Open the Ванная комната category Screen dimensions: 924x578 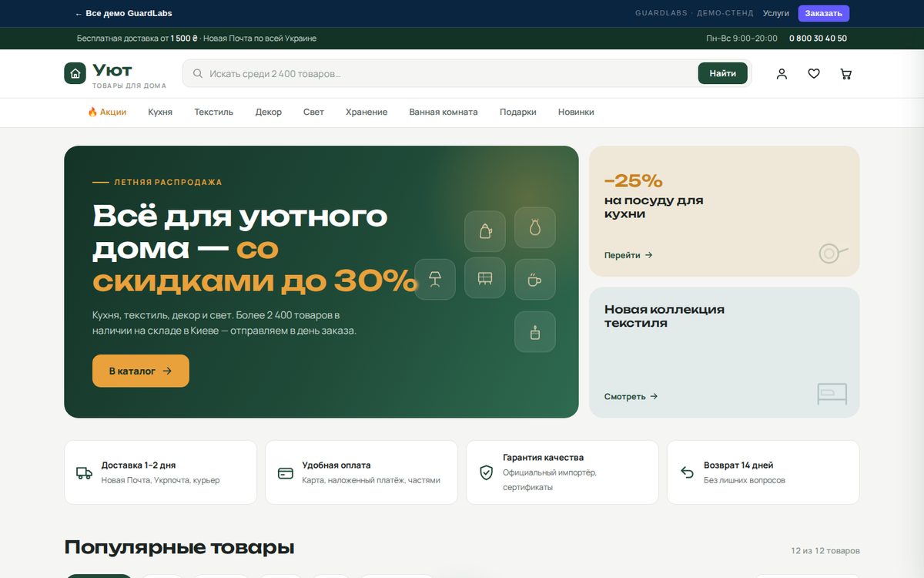point(444,112)
